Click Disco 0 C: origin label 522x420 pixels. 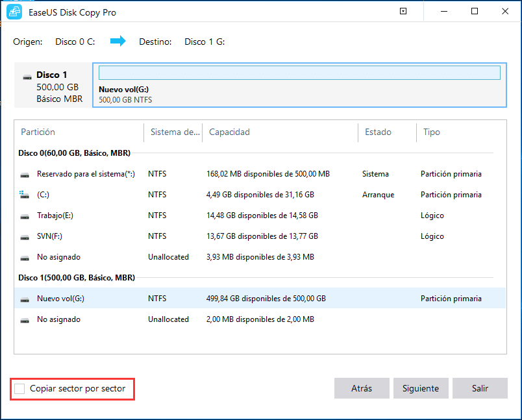click(75, 42)
